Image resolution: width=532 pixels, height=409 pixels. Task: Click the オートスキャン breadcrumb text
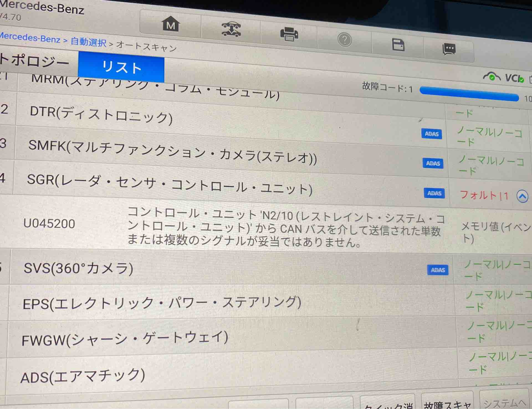[x=146, y=46]
